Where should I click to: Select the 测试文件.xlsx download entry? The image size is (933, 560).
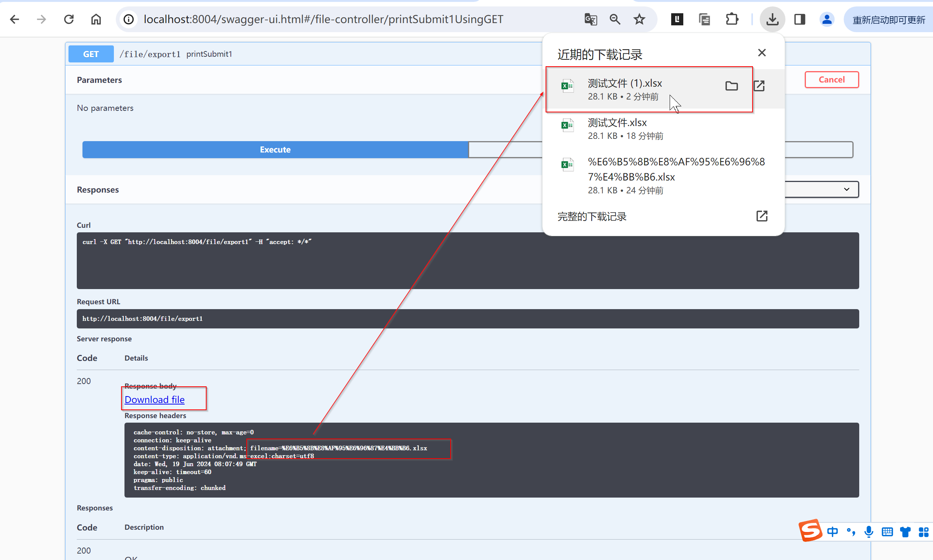click(x=617, y=129)
